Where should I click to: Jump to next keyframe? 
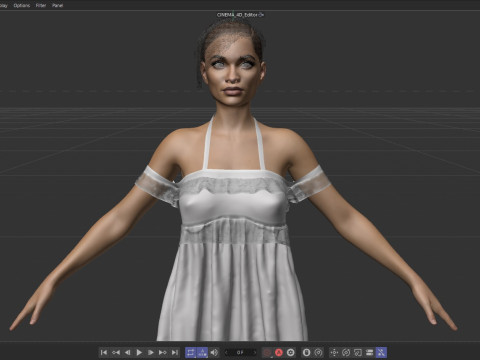[x=163, y=352]
